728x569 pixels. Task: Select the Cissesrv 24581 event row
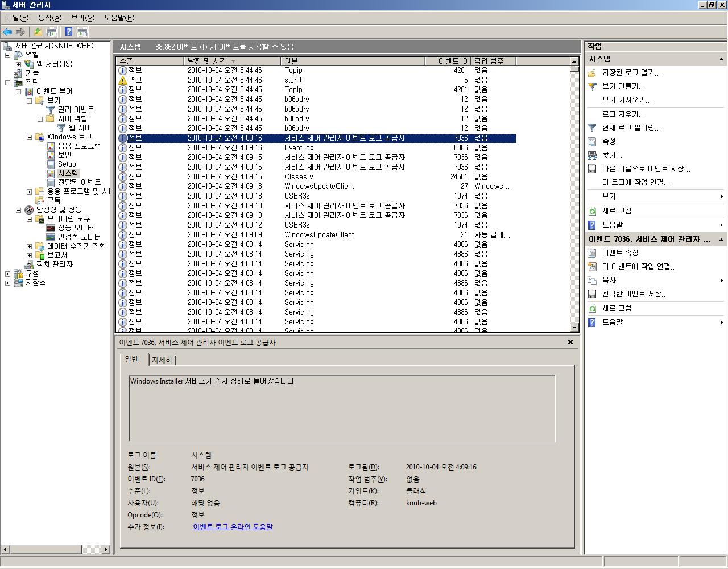pos(317,176)
